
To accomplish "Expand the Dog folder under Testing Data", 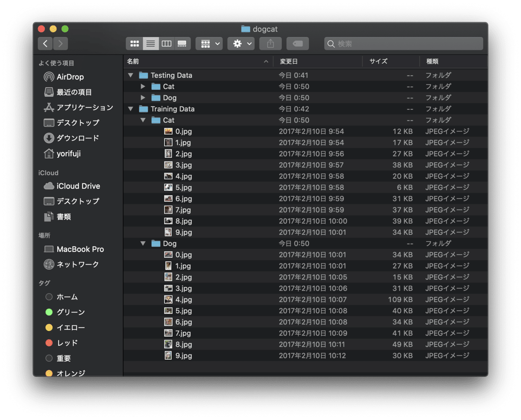I will click(143, 98).
